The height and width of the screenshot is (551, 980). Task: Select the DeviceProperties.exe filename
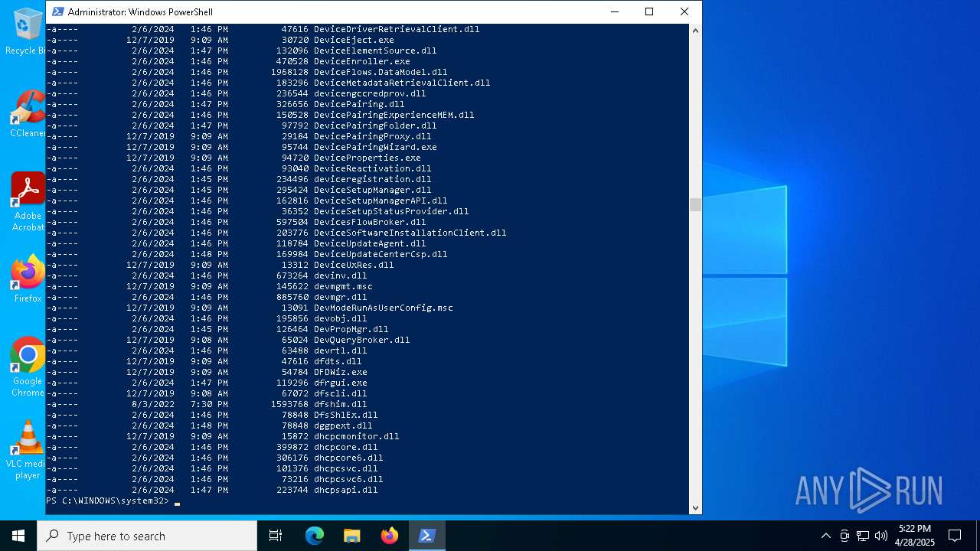[367, 158]
